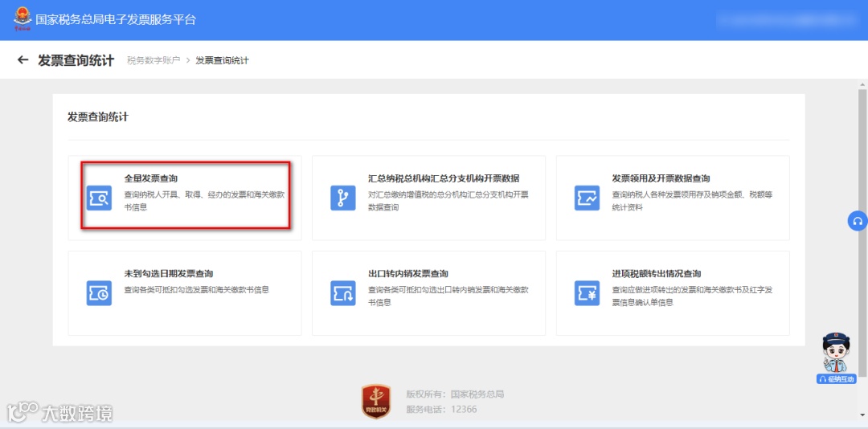Click the 出口转内销发票查询 icon
The height and width of the screenshot is (429, 868).
[x=342, y=292]
